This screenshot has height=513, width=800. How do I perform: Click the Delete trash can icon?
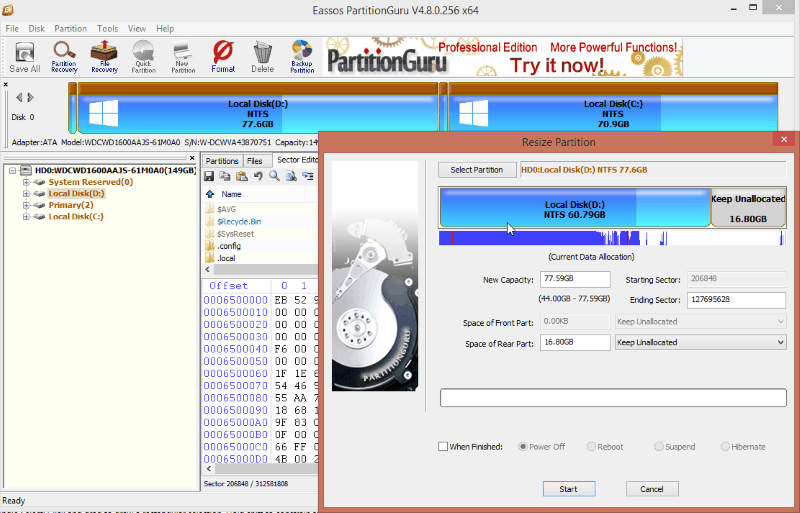point(262,57)
